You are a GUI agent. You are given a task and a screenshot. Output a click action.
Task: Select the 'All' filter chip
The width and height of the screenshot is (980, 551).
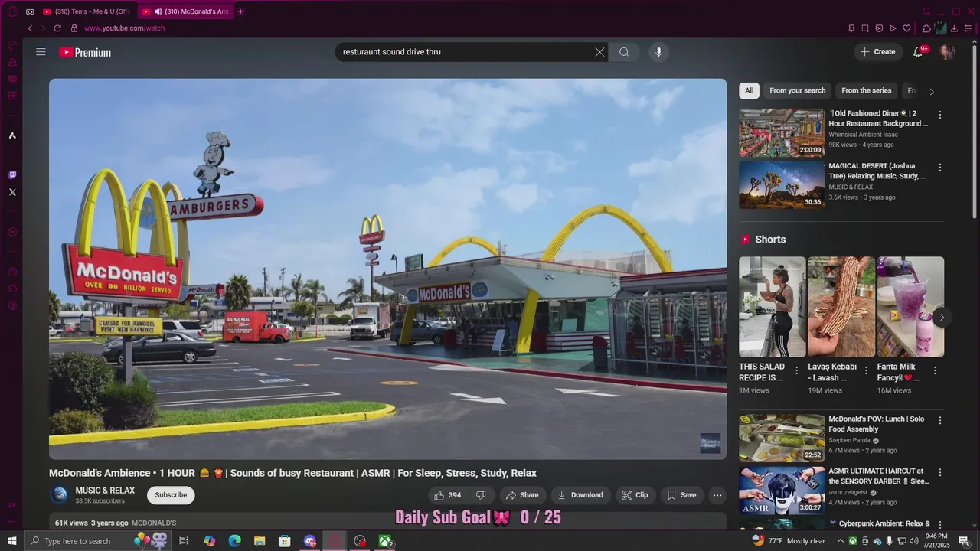tap(749, 90)
